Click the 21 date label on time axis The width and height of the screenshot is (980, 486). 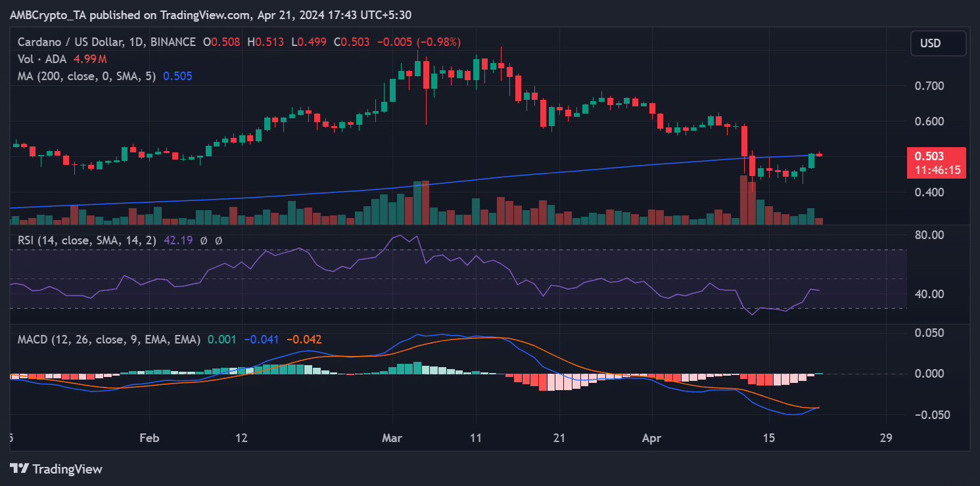[x=559, y=438]
